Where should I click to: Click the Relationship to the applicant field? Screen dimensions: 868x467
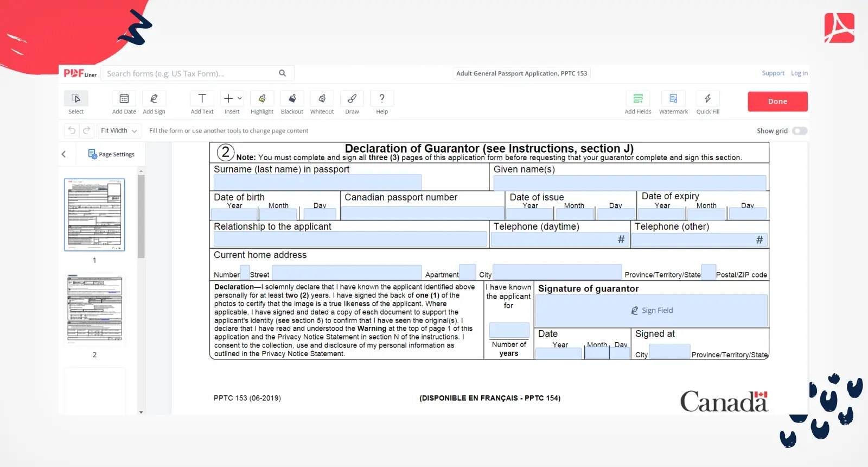click(x=350, y=239)
